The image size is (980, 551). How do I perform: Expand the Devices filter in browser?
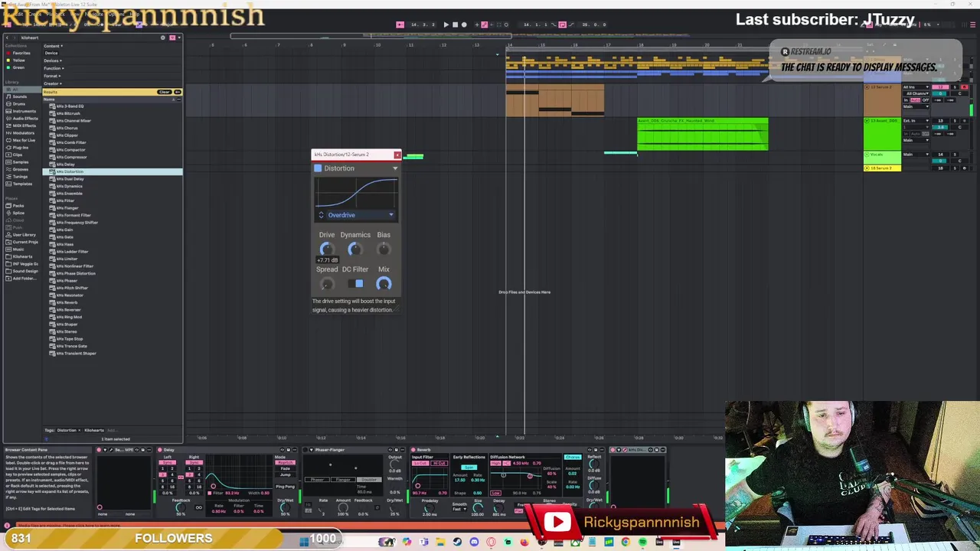point(54,60)
